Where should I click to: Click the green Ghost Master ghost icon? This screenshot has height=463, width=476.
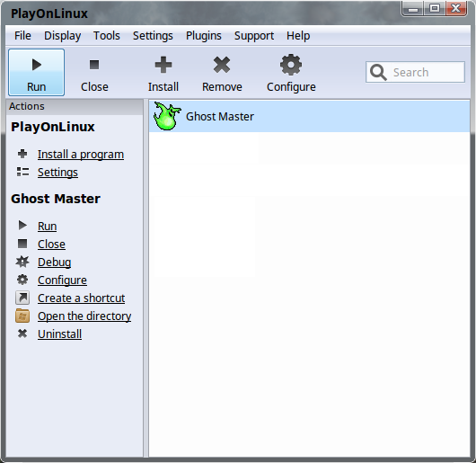click(167, 116)
